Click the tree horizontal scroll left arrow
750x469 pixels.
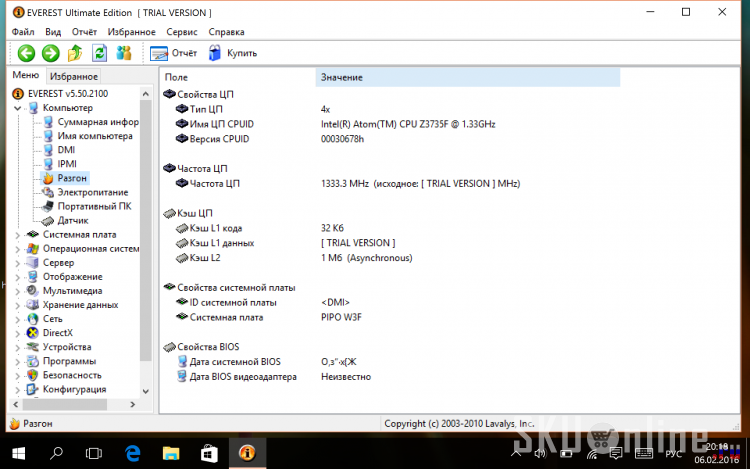tap(16, 404)
